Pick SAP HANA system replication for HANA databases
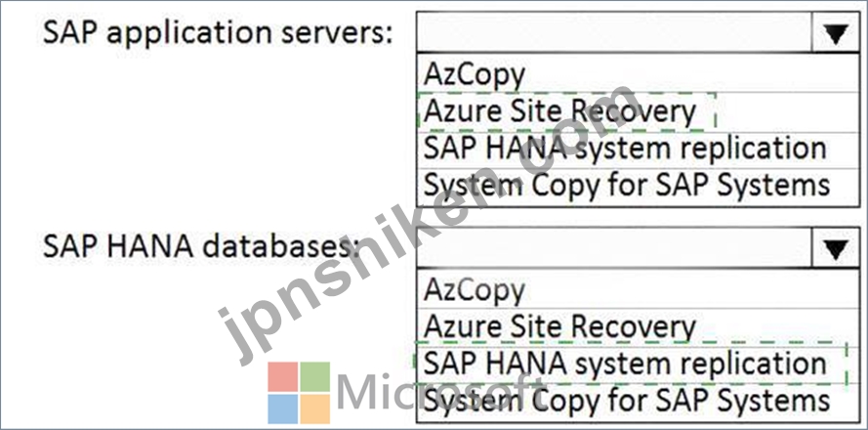Image resolution: width=868 pixels, height=430 pixels. point(637,365)
